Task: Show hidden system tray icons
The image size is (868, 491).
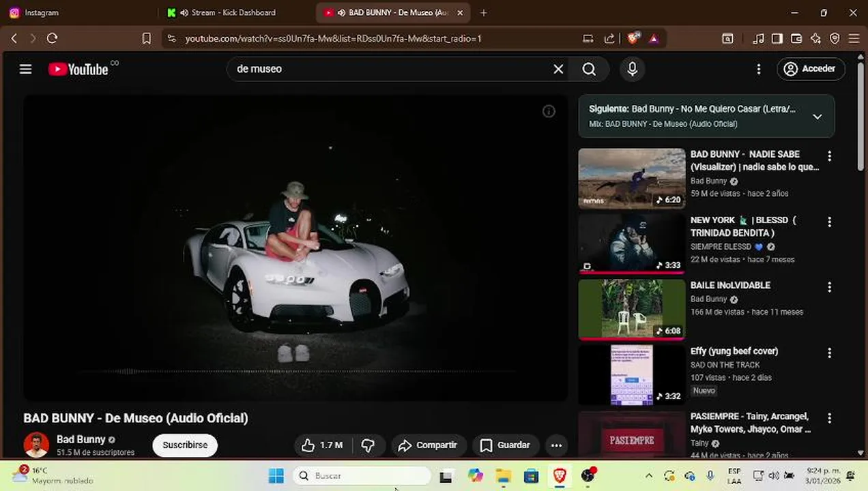Action: click(x=649, y=476)
